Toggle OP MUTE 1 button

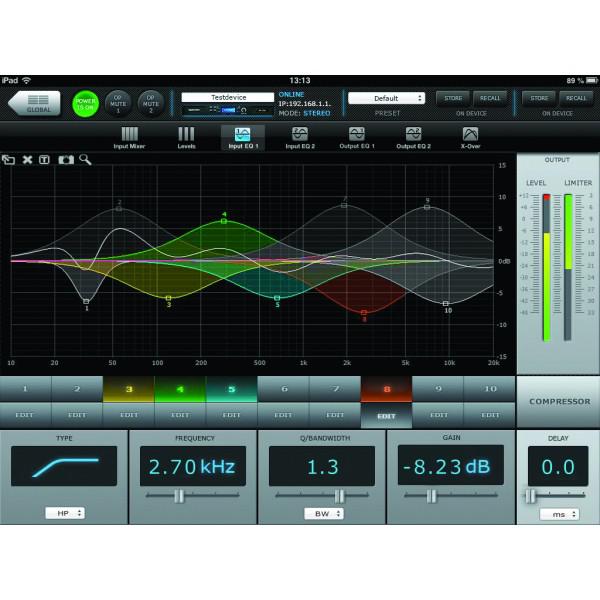(x=118, y=104)
